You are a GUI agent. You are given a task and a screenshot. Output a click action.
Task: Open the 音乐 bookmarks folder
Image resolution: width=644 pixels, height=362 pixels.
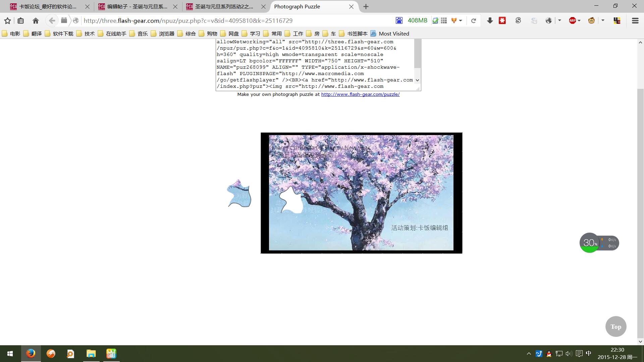[139, 34]
